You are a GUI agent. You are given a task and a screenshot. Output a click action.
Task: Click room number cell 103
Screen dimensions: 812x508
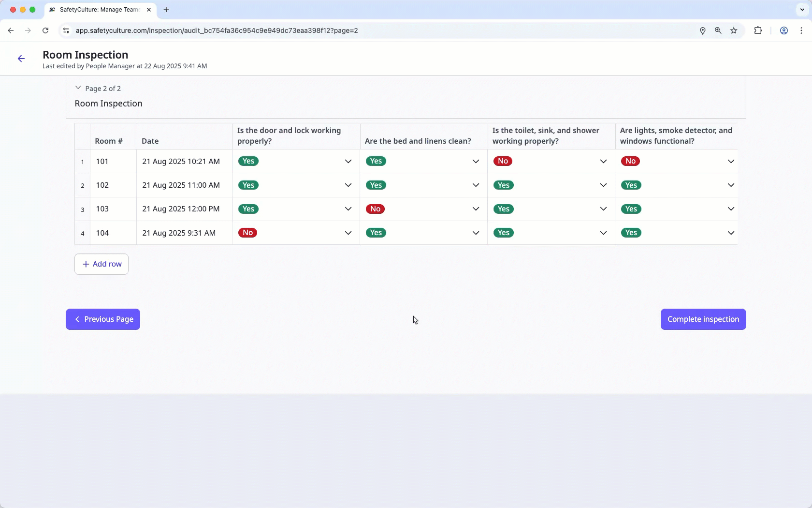coord(113,209)
